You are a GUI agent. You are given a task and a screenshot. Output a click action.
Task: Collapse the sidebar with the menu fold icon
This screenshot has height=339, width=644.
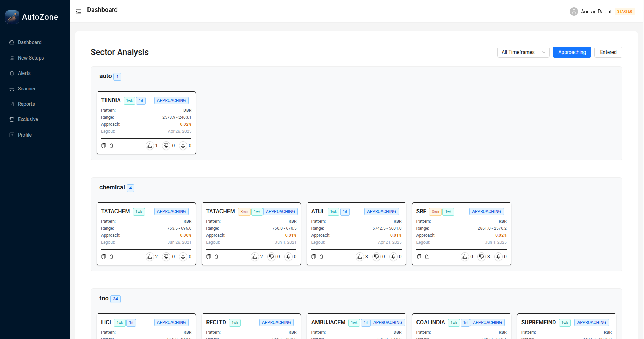[x=78, y=12]
